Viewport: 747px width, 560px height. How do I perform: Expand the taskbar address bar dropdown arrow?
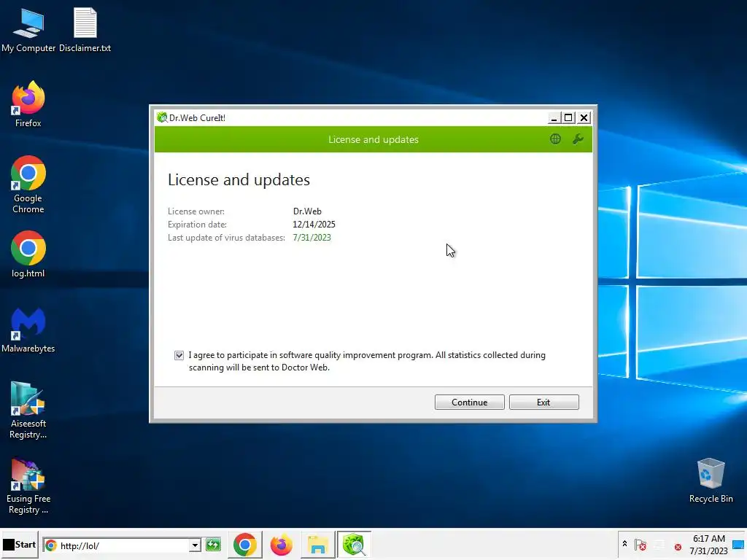195,545
